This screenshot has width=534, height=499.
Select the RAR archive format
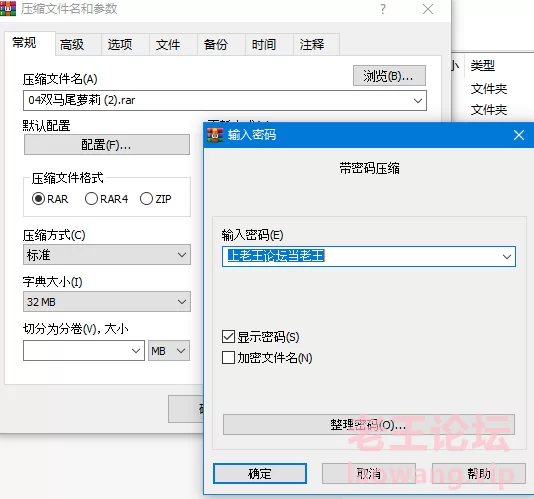(38, 199)
